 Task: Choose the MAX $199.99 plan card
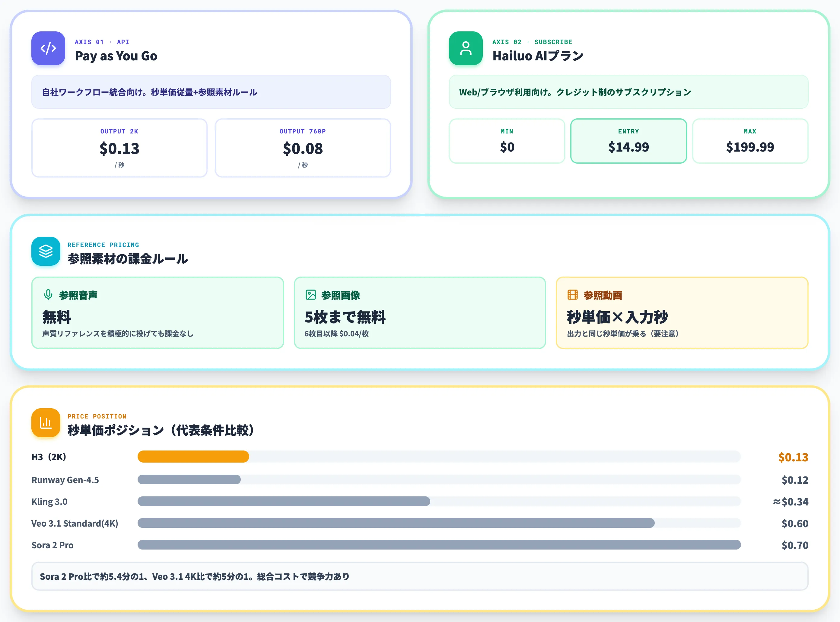pos(750,141)
